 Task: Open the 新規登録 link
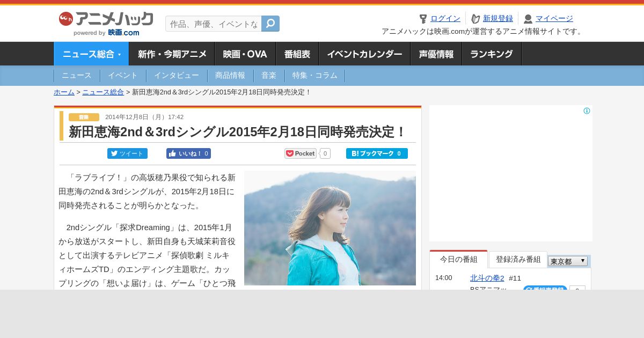498,18
